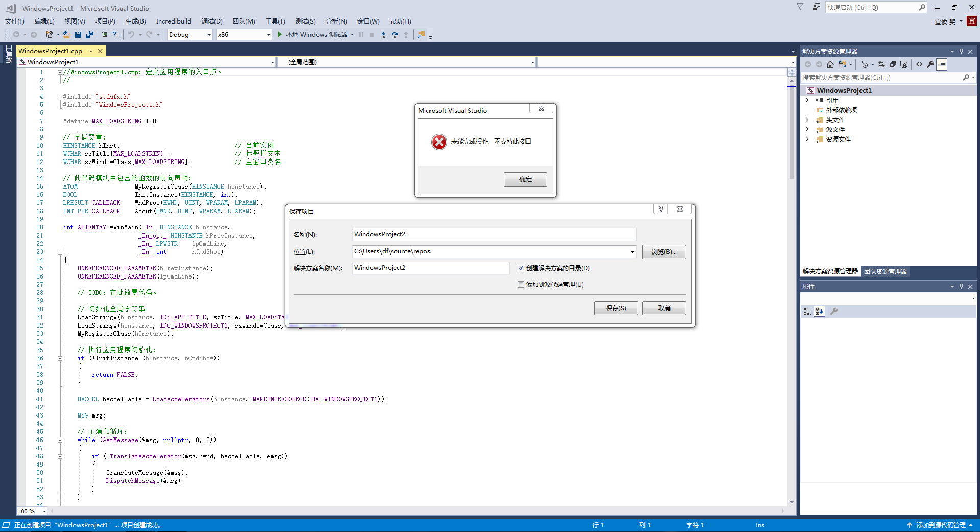Click the New Project toolbar icon
Viewport: 980px width, 532px height.
point(50,35)
